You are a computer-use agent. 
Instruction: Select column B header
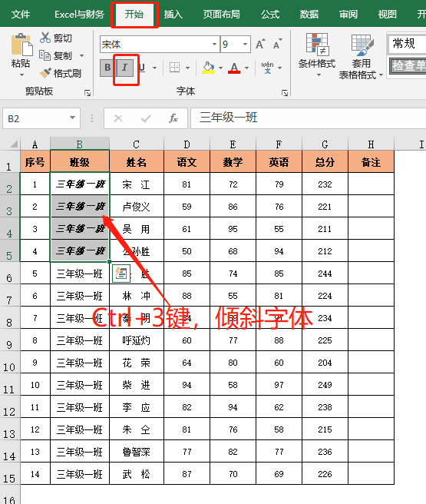(80, 144)
